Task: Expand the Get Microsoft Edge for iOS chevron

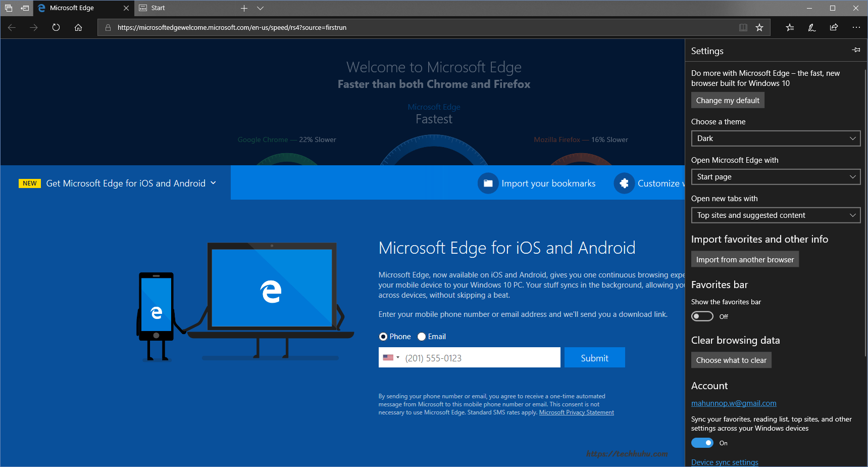Action: tap(214, 182)
